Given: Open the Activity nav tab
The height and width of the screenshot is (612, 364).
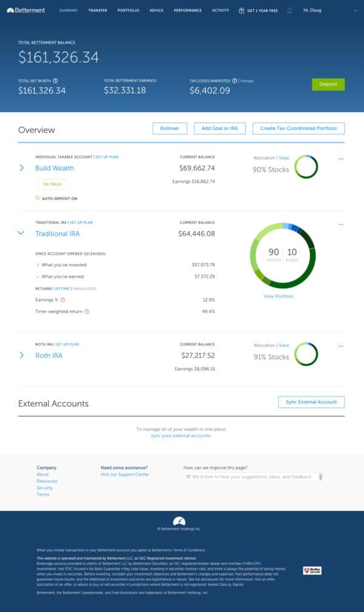Looking at the screenshot, I should click(221, 10).
